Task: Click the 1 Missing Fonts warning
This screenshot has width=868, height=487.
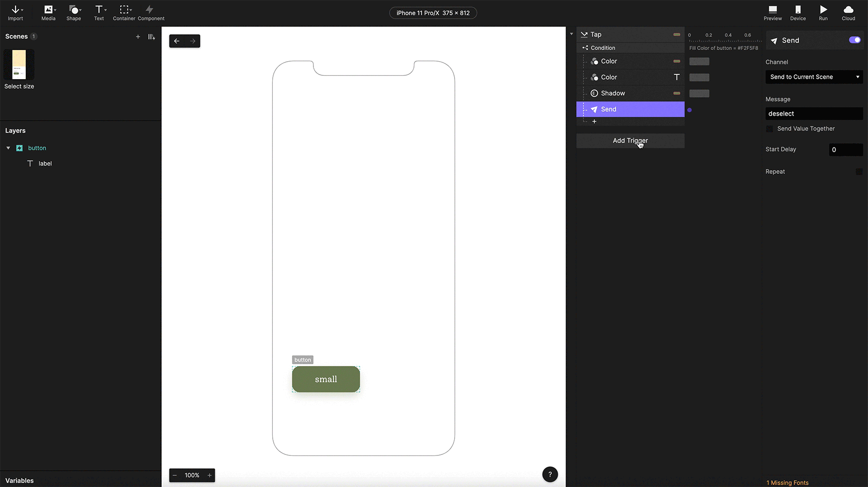Action: (x=787, y=483)
